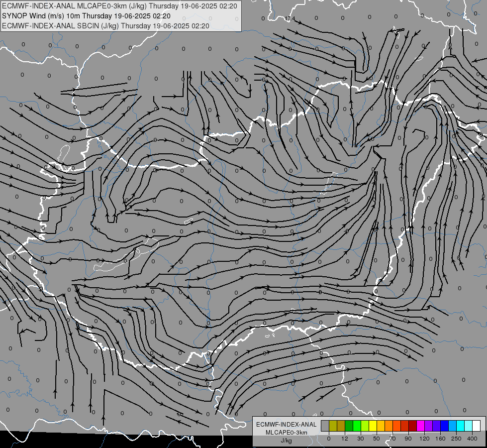487x448 pixels.
Task: Click the pale cyan swatch before white
Action: tap(469, 426)
